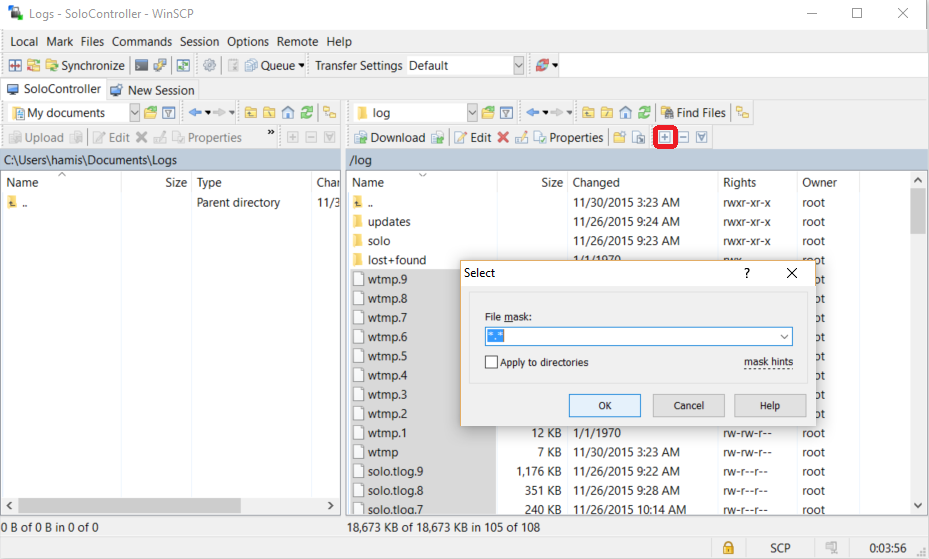Open the remote log directory dropdown
The height and width of the screenshot is (559, 929).
click(472, 113)
